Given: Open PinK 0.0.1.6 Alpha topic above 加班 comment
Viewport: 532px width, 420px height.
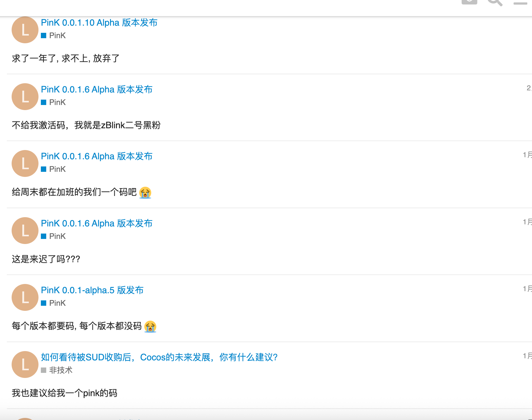Looking at the screenshot, I should [x=97, y=156].
